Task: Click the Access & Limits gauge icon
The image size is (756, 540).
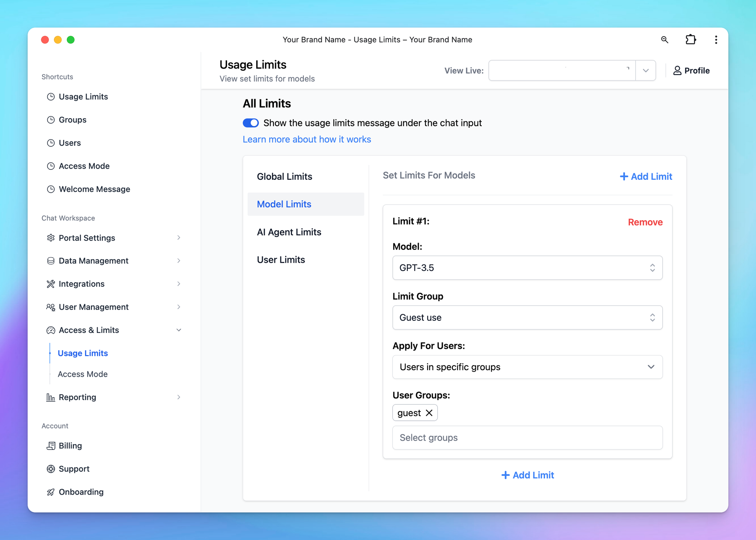Action: tap(51, 330)
